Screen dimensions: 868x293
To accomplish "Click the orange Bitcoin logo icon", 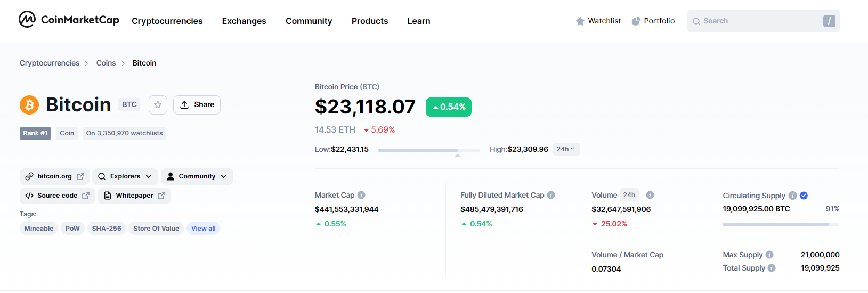I will coord(29,105).
